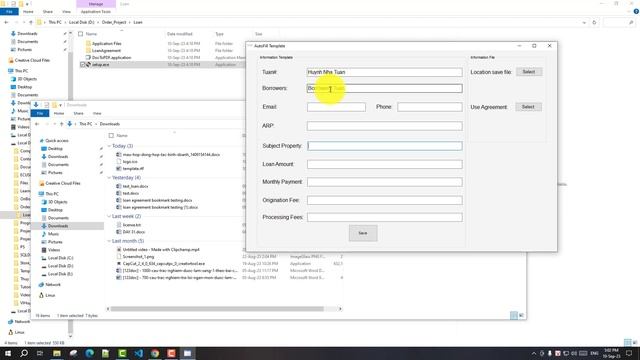Click the Borrowers input field
640x360 pixels.
coord(384,89)
